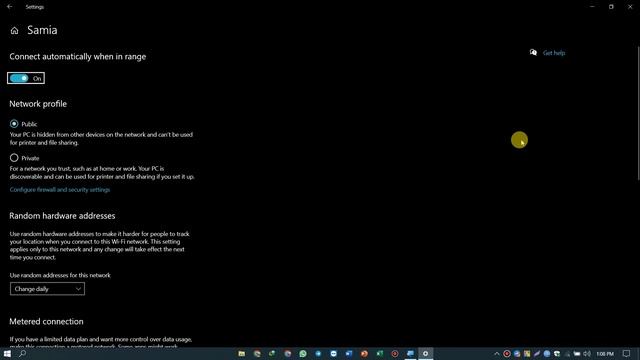Open Word from the taskbar
The height and width of the screenshot is (360, 640).
[x=349, y=353]
